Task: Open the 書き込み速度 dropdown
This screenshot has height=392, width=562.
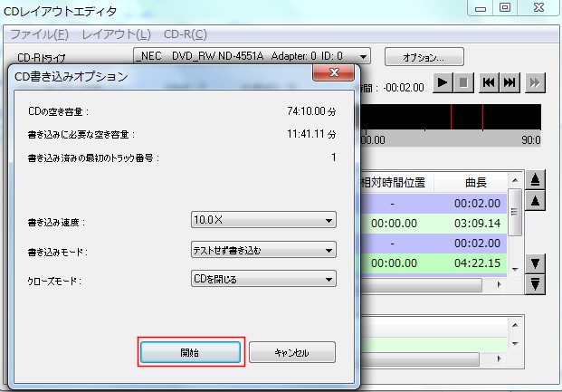Action: coord(263,220)
